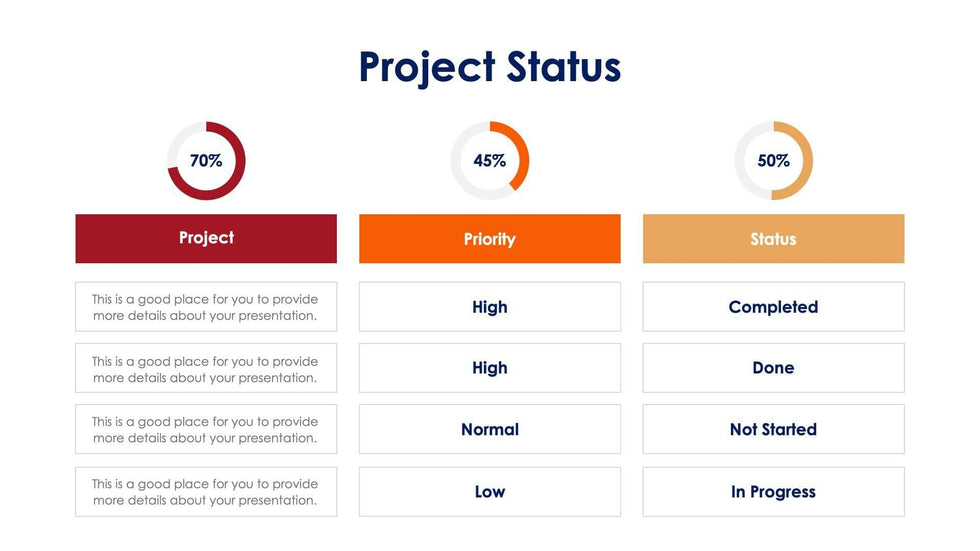Select the first project description text box
The width and height of the screenshot is (980, 551).
tap(206, 307)
